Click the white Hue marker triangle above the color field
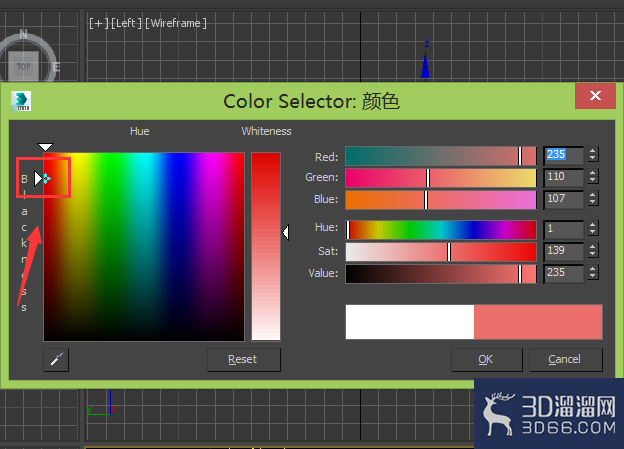Image resolution: width=624 pixels, height=449 pixels. coord(45,147)
